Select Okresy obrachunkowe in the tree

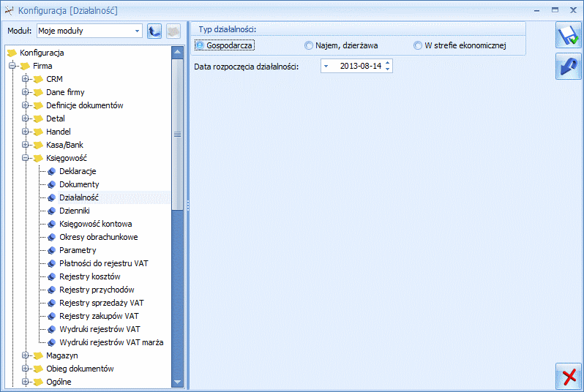[98, 237]
